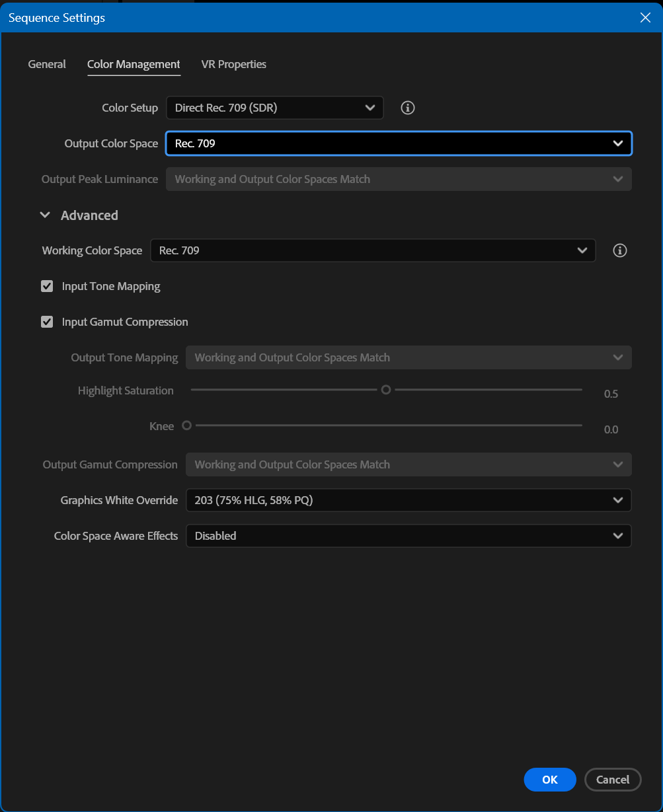
Task: Uncheck Input Gamut Compression
Action: coord(47,322)
